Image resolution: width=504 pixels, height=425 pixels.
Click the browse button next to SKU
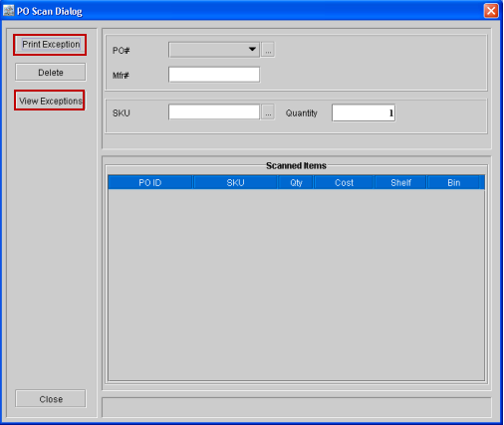[x=268, y=112]
